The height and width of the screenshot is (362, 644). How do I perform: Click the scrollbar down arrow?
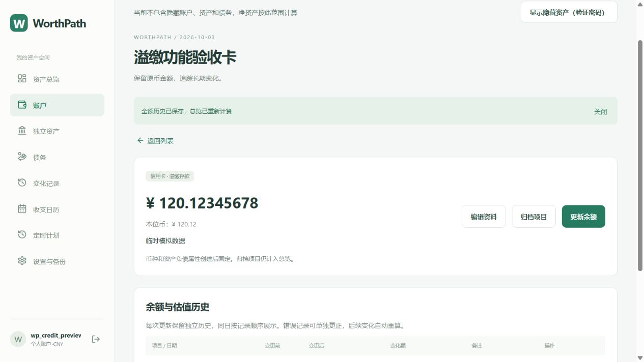[x=640, y=358]
